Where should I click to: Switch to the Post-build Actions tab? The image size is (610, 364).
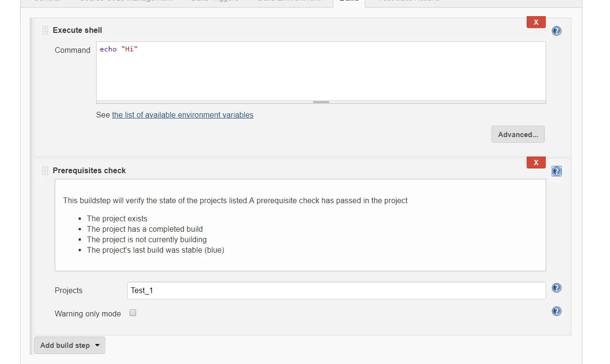(x=409, y=1)
